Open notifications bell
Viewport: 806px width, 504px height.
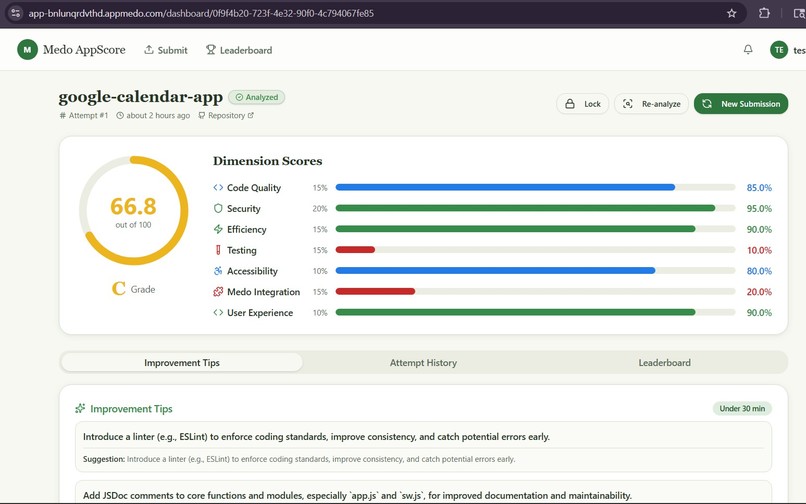pyautogui.click(x=748, y=49)
